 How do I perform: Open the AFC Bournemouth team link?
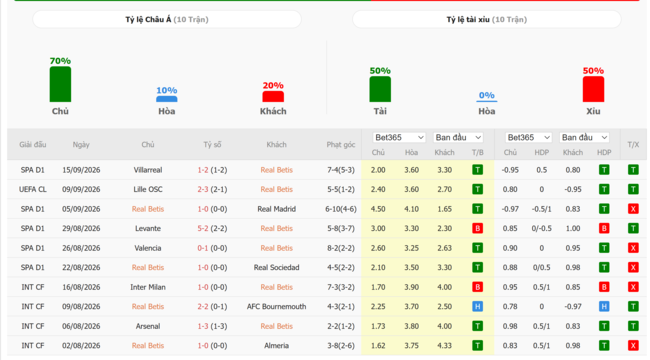(276, 306)
